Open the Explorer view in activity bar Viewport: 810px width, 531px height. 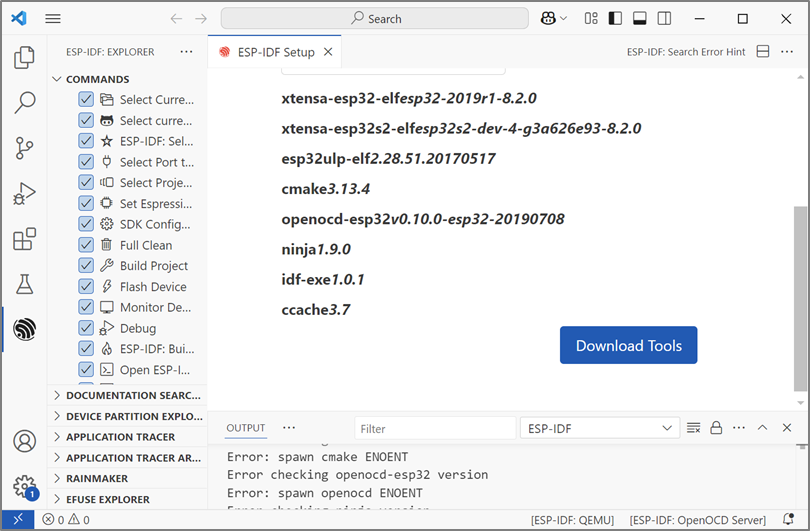click(24, 57)
